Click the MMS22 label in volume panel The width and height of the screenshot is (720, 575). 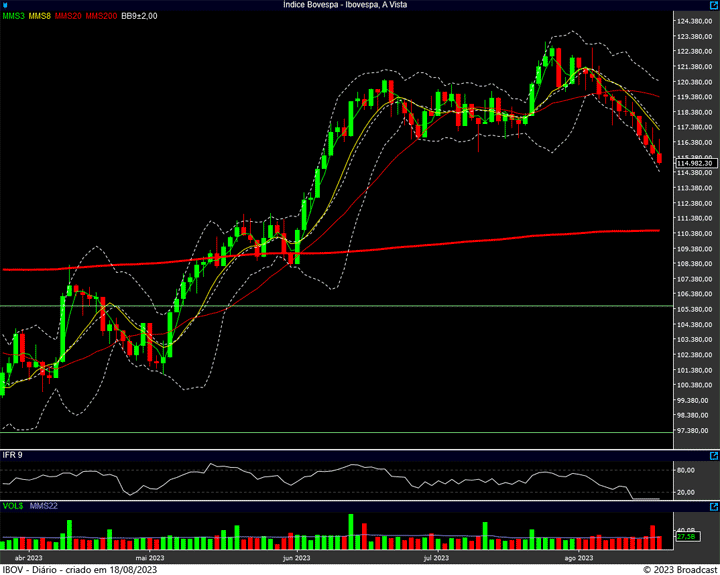click(x=45, y=507)
